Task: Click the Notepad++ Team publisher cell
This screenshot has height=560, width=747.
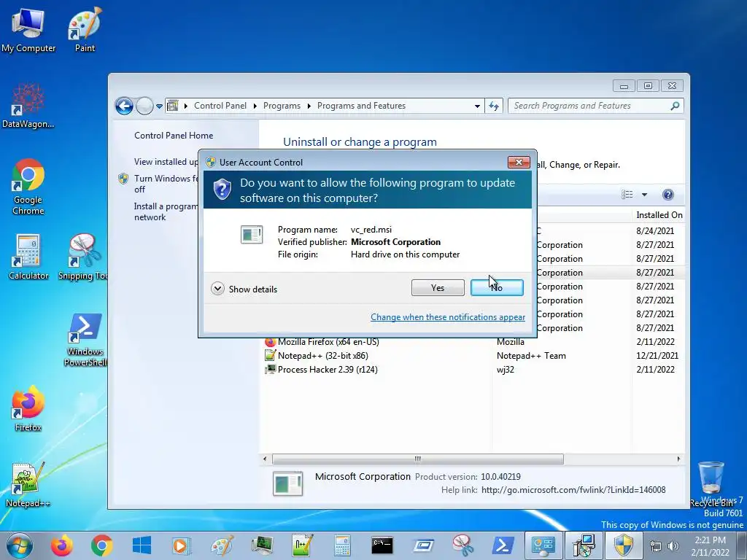Action: [x=531, y=356]
